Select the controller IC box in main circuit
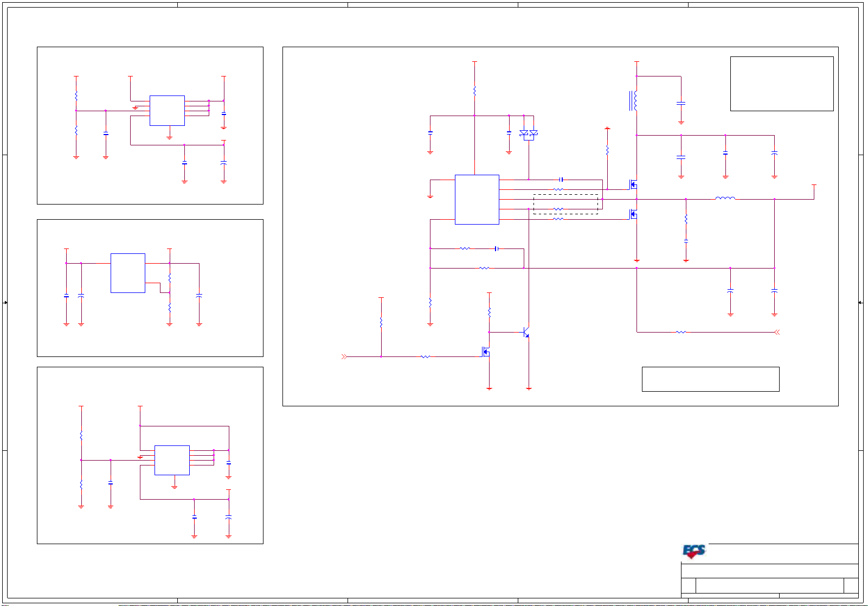Screen dimensions: 868x606 pos(477,200)
